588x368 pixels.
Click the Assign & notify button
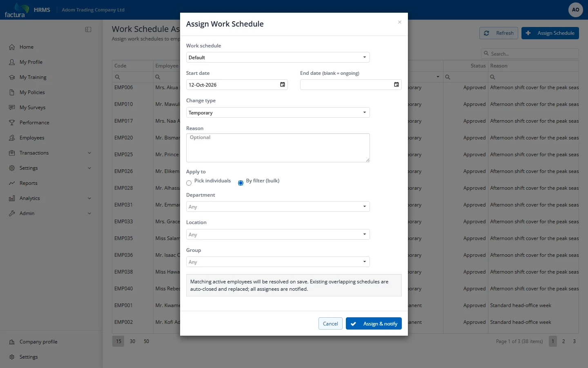pyautogui.click(x=374, y=323)
